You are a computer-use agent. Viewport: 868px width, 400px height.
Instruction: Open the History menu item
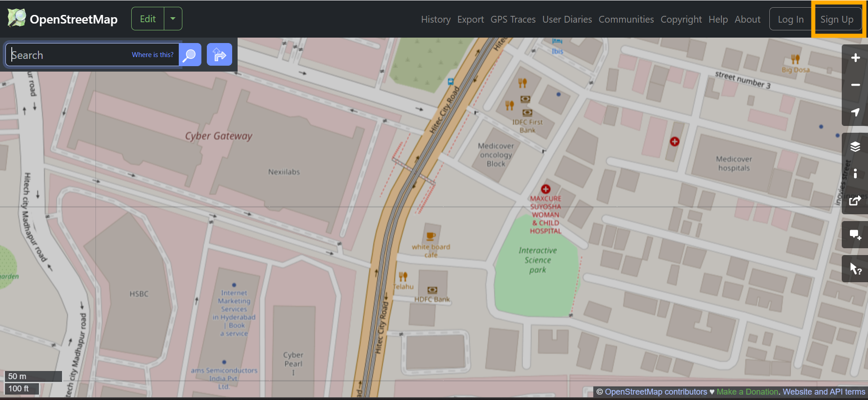pyautogui.click(x=435, y=19)
